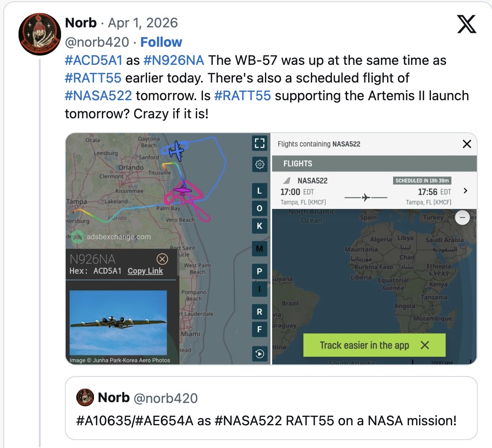Click the WB-57 aircraft photo thumbnail
492x448 pixels.
coord(118,323)
